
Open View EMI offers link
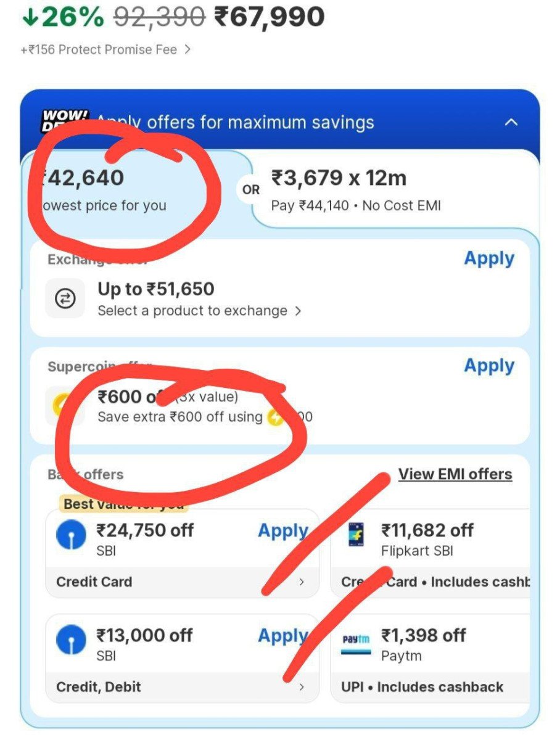coord(455,474)
